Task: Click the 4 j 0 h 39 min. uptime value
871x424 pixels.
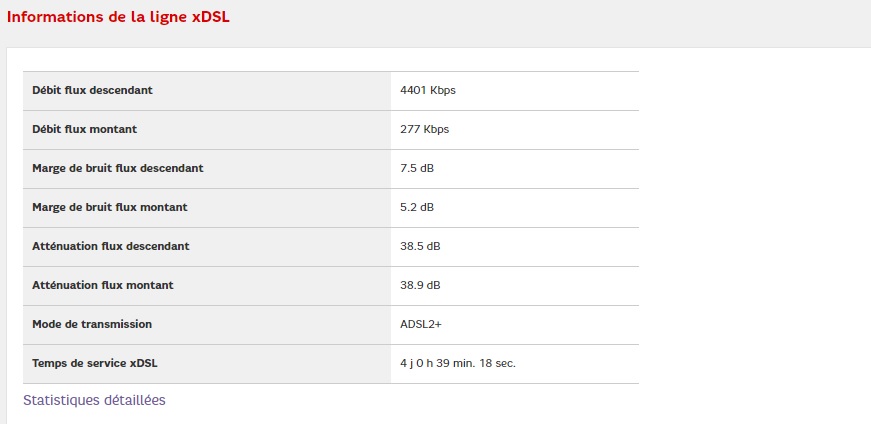Action: (x=457, y=363)
